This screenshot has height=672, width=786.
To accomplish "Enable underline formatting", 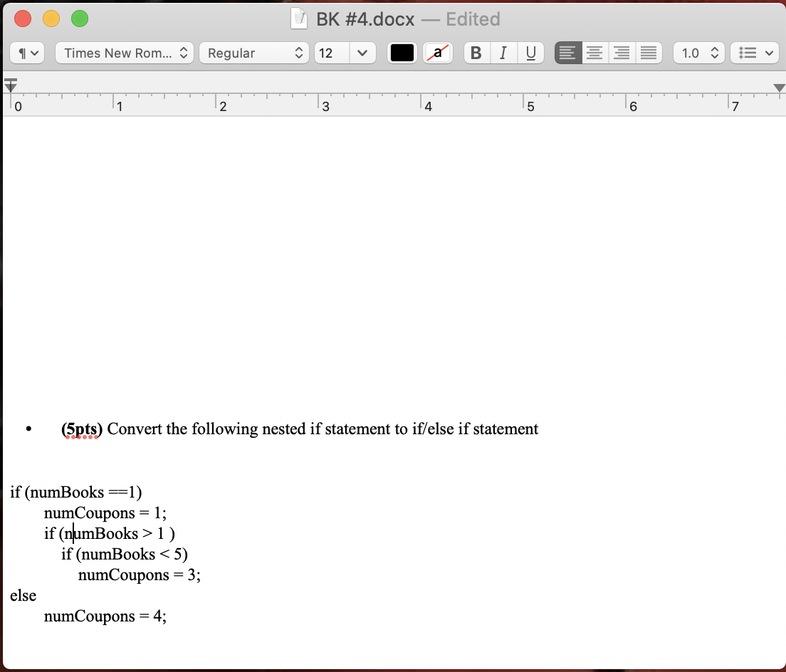I will point(530,53).
